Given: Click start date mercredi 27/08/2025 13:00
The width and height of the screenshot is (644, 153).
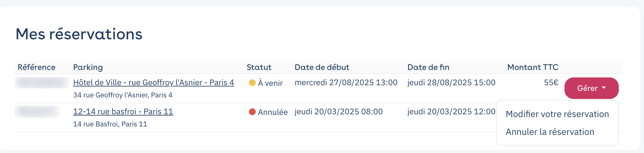Looking at the screenshot, I should tap(346, 83).
